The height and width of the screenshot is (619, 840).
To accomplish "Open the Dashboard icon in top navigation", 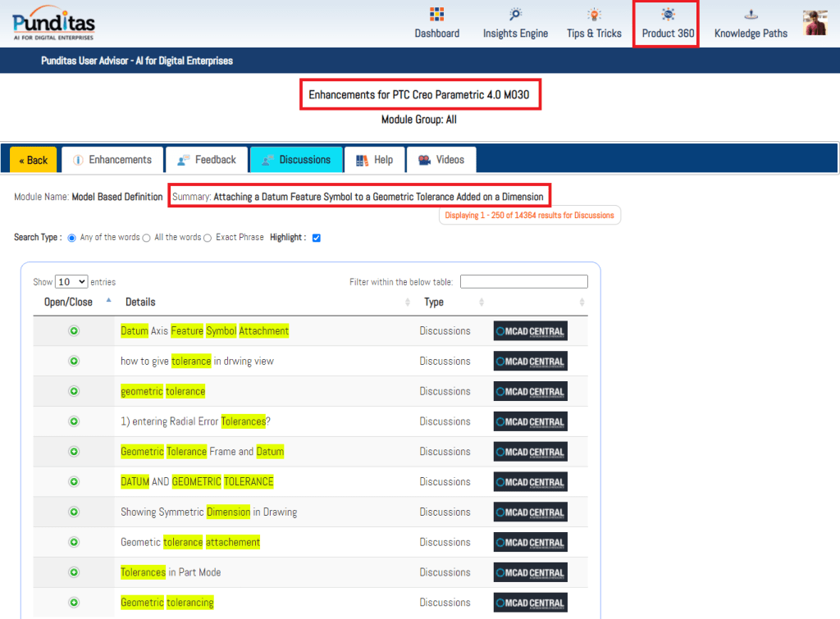I will pyautogui.click(x=436, y=15).
